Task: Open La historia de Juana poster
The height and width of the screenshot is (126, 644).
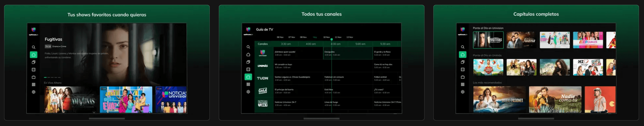Action: click(521, 40)
